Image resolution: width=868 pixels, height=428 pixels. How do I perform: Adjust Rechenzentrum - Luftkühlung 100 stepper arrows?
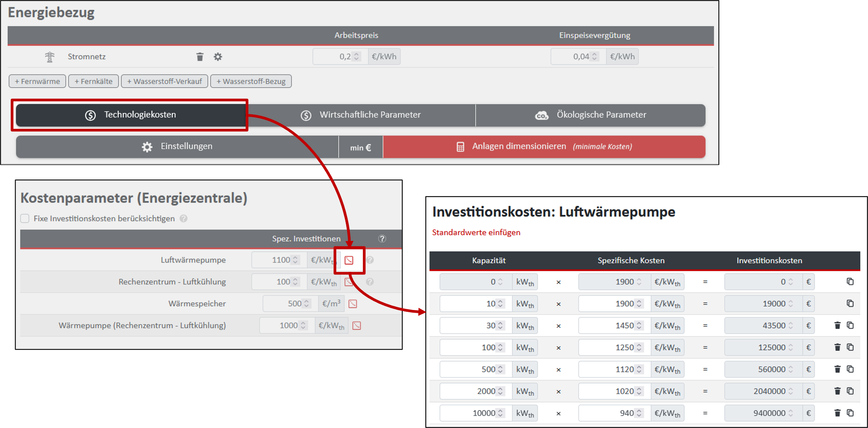pyautogui.click(x=295, y=282)
